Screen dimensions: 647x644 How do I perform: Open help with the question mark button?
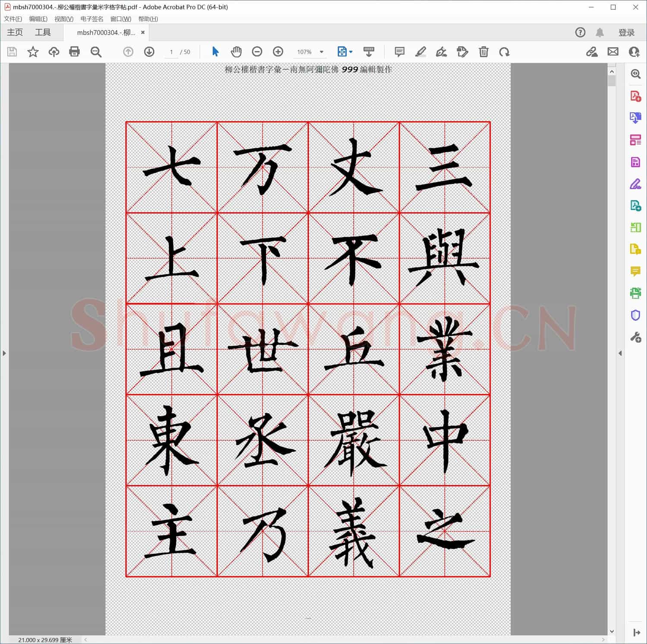(x=580, y=32)
